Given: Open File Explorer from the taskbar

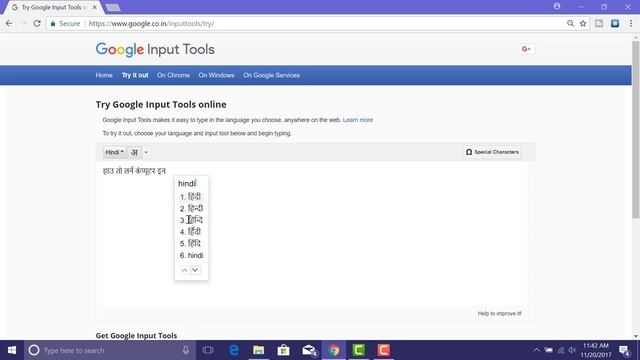Looking at the screenshot, I should 258,350.
